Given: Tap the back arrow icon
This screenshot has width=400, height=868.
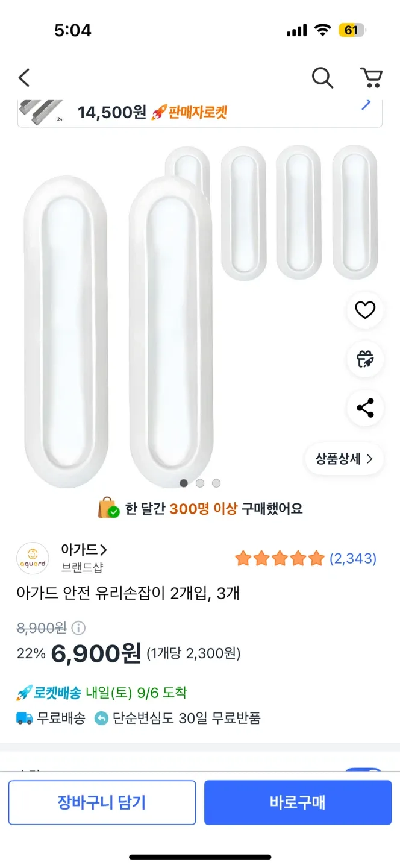Looking at the screenshot, I should tap(24, 78).
